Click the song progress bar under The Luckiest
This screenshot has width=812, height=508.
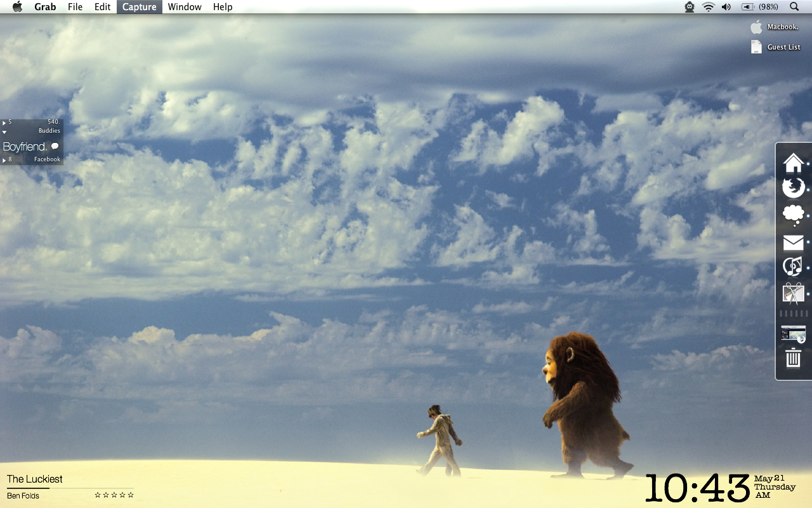click(x=70, y=488)
